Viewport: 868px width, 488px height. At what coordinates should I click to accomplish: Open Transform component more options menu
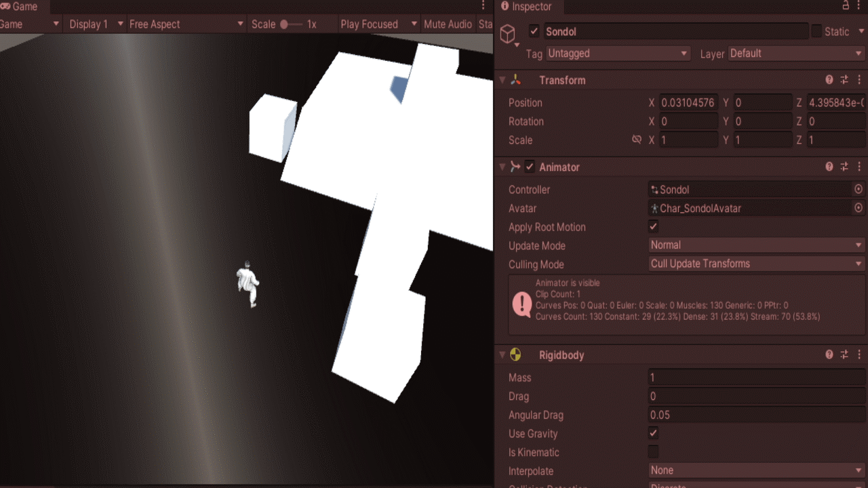tap(859, 80)
